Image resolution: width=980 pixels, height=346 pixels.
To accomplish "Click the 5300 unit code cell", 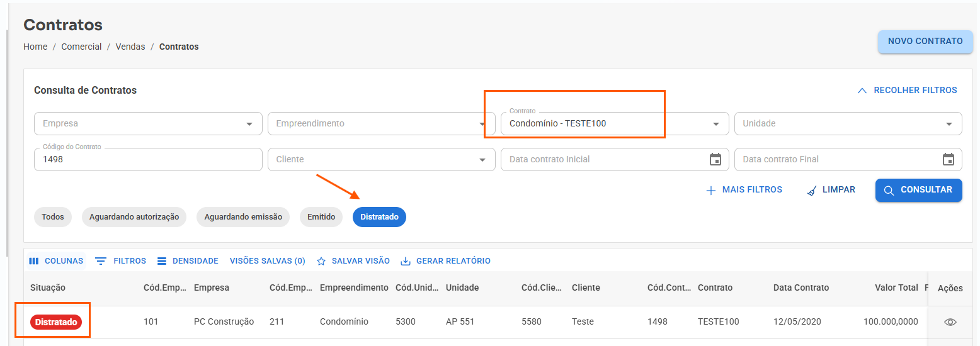I will point(406,321).
